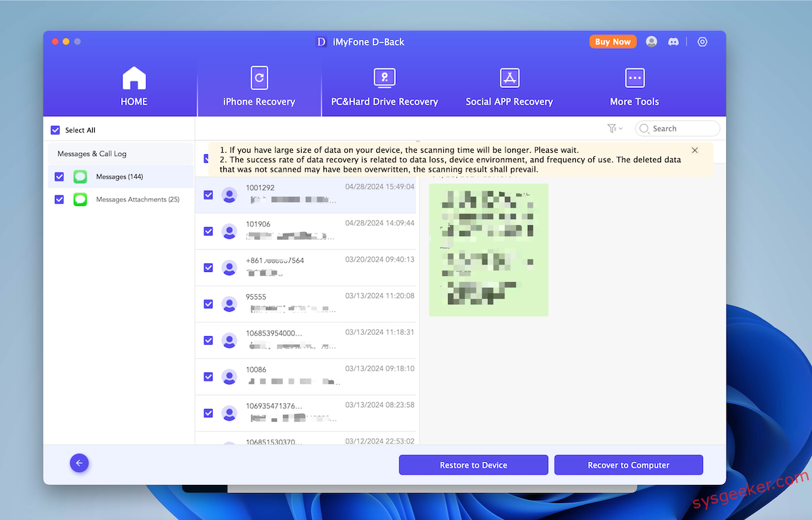
Task: Click timestamp 03/13/2024 11:18:31
Action: [x=380, y=332]
